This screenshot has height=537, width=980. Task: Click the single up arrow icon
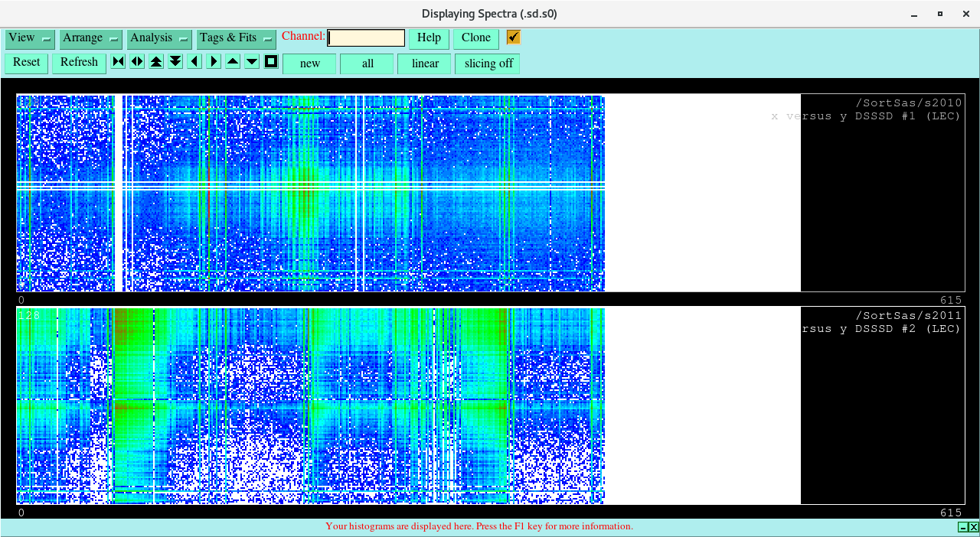point(233,62)
